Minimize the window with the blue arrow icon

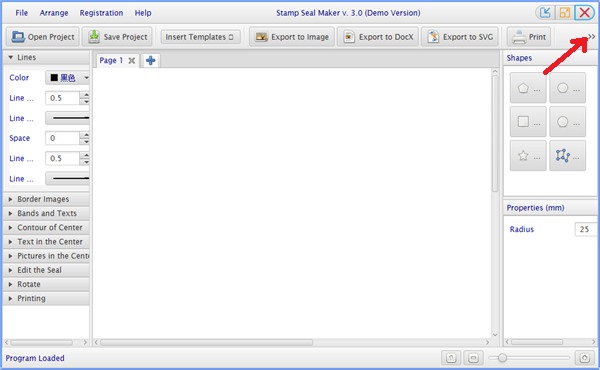pos(545,13)
